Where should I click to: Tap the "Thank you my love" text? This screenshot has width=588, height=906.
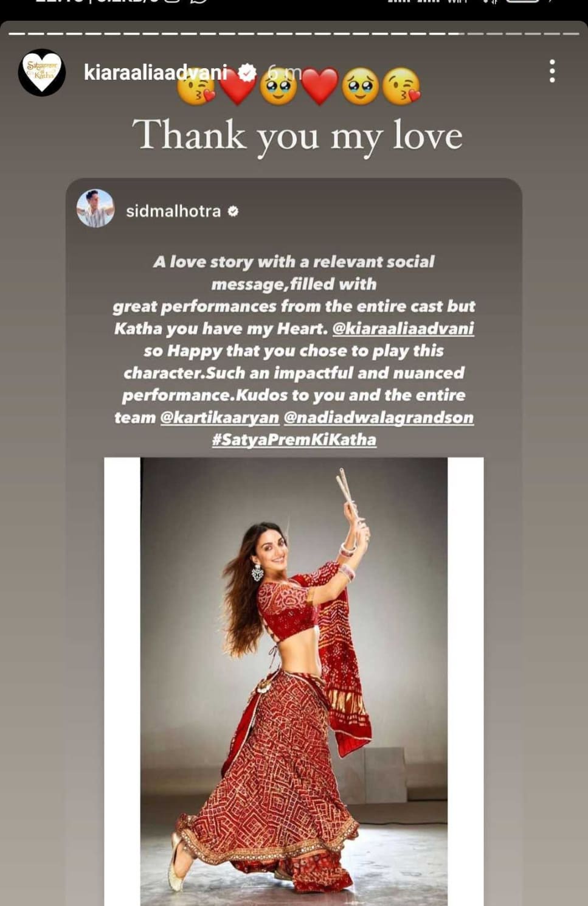point(297,136)
